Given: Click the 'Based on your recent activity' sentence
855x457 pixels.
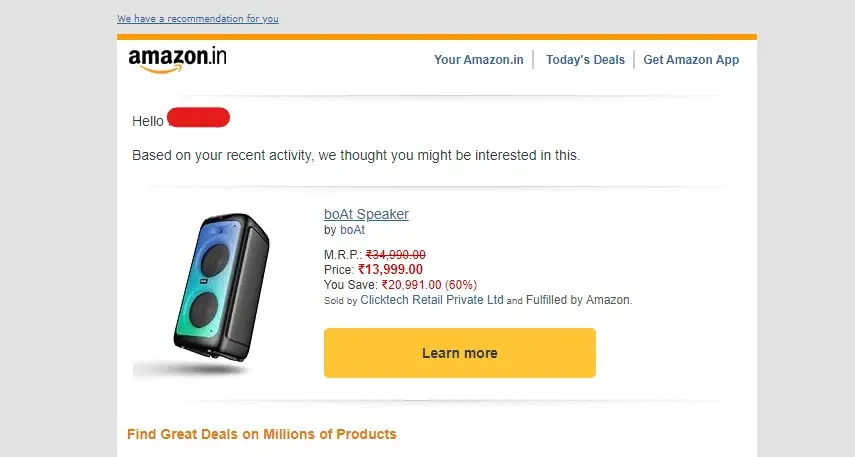Looking at the screenshot, I should click(356, 156).
